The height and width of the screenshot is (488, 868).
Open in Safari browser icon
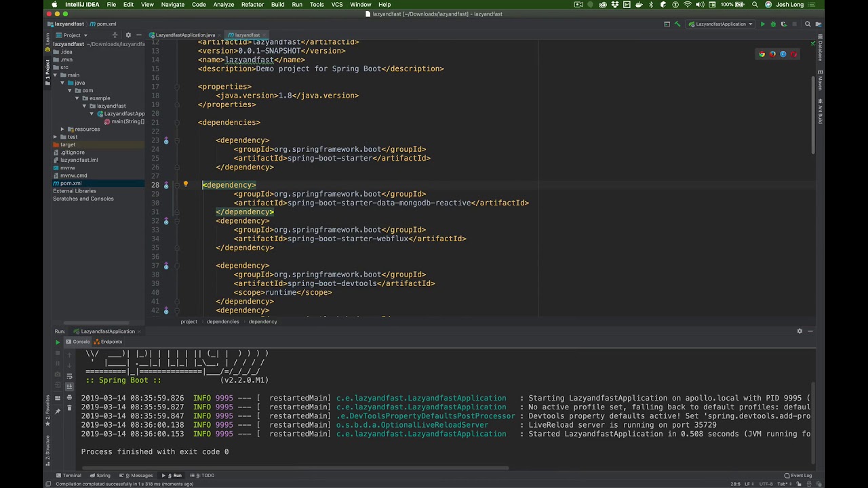click(x=783, y=54)
